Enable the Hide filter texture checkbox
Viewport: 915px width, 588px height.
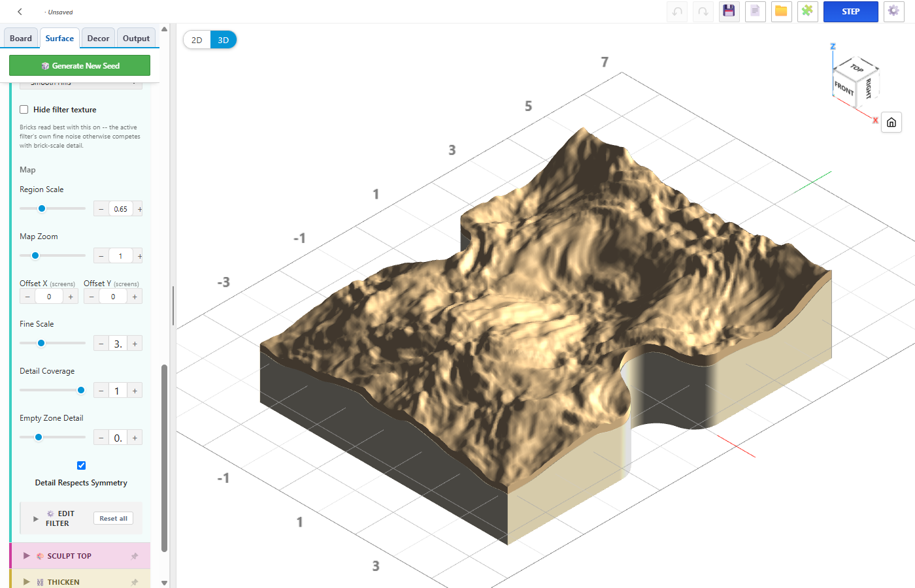coord(24,110)
